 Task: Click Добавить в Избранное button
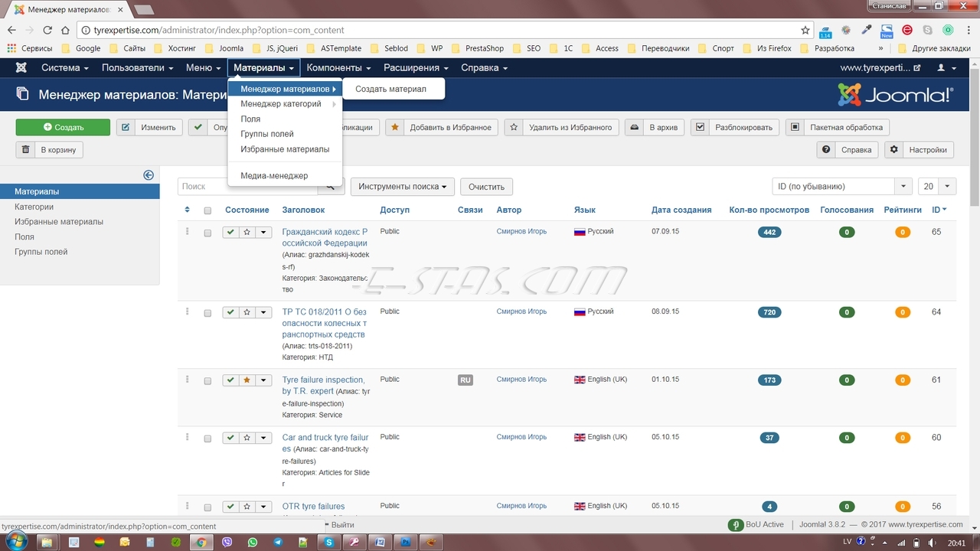click(x=442, y=127)
